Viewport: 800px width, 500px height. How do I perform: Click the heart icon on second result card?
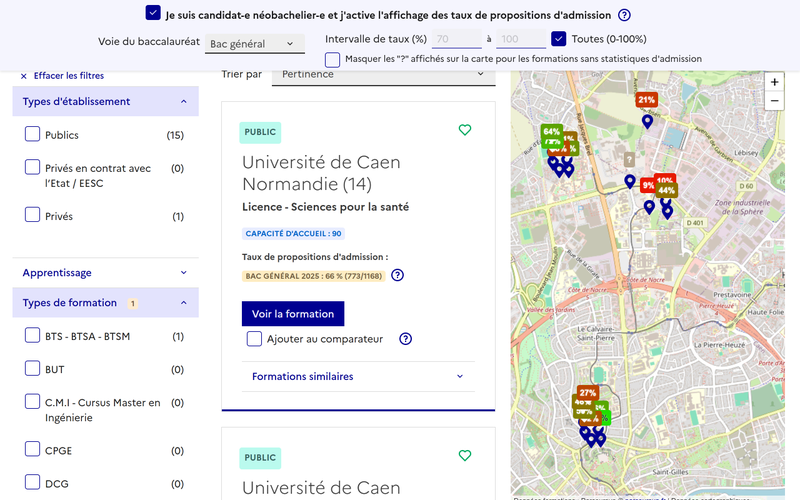(x=464, y=456)
